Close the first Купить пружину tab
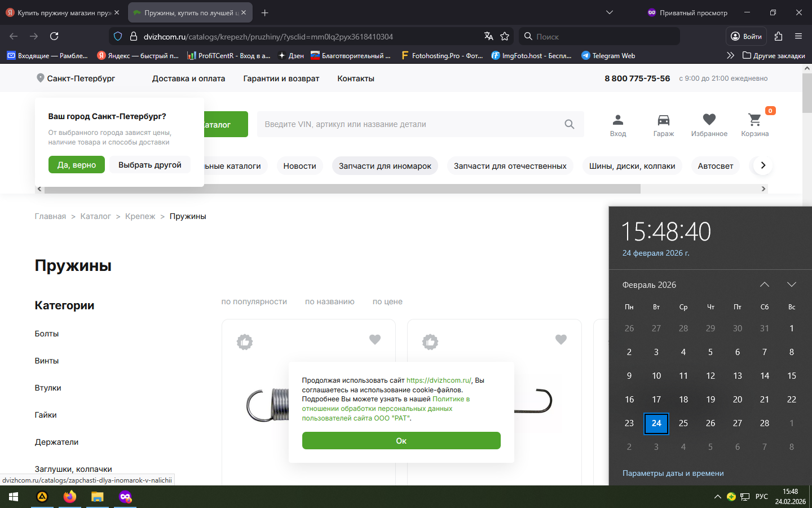Viewport: 812px width, 508px height. click(x=117, y=12)
